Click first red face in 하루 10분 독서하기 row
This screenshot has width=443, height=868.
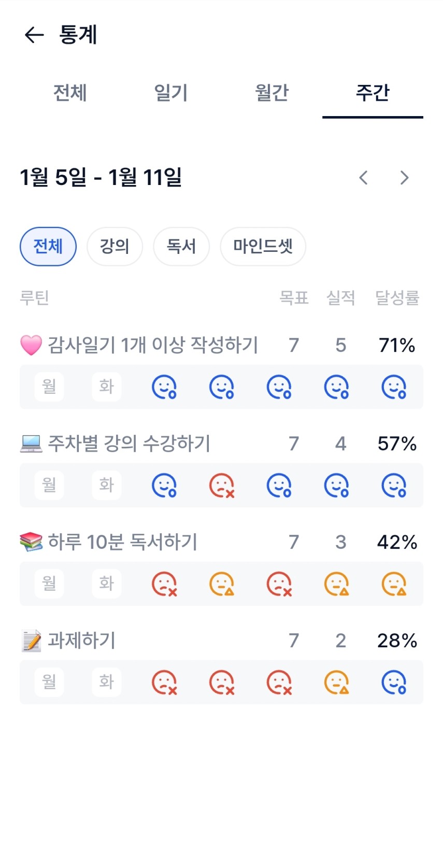tap(164, 584)
